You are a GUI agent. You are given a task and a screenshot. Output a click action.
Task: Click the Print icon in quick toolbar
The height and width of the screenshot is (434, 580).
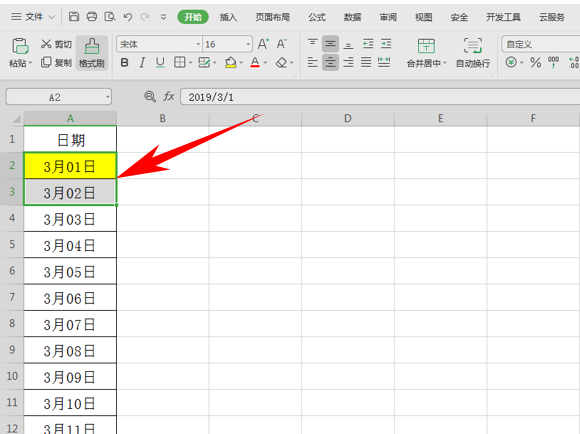click(x=92, y=17)
